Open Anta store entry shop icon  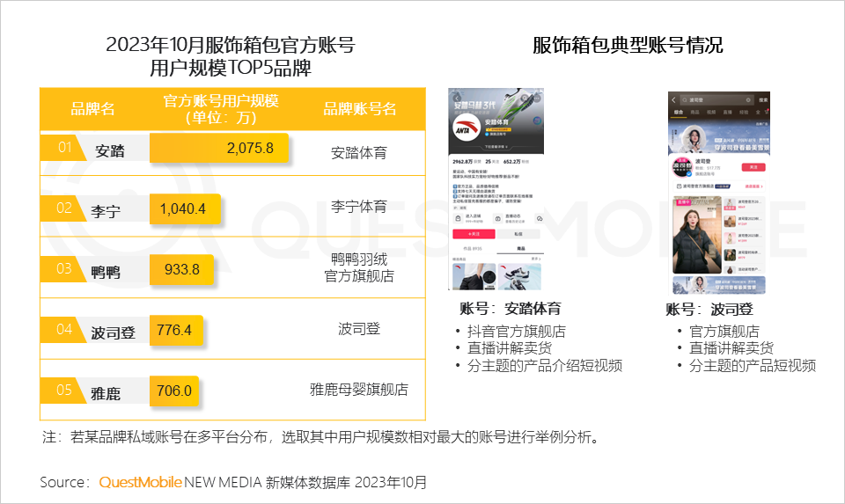(456, 217)
